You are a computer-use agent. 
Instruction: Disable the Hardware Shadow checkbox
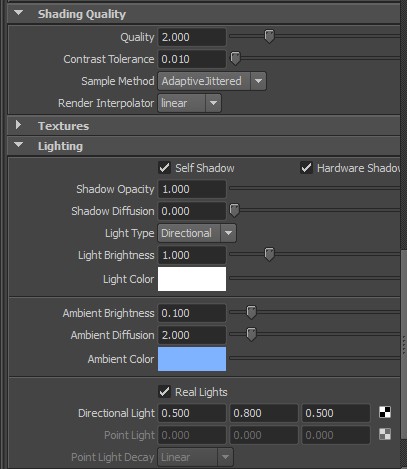pos(306,168)
